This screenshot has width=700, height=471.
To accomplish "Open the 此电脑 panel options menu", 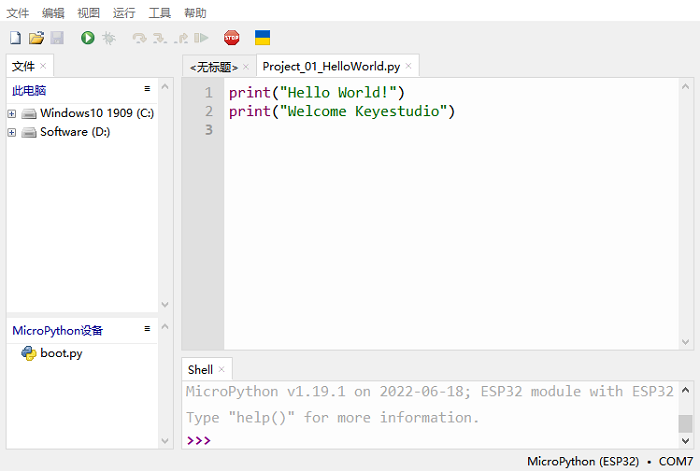I will (x=147, y=90).
